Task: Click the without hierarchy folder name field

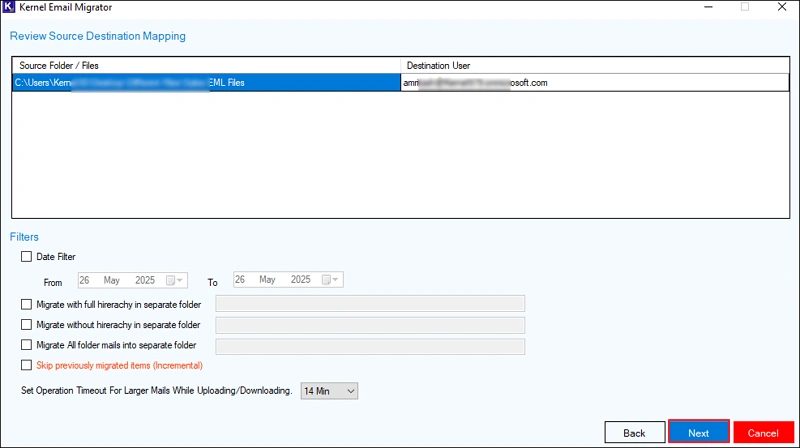Action: [x=370, y=325]
